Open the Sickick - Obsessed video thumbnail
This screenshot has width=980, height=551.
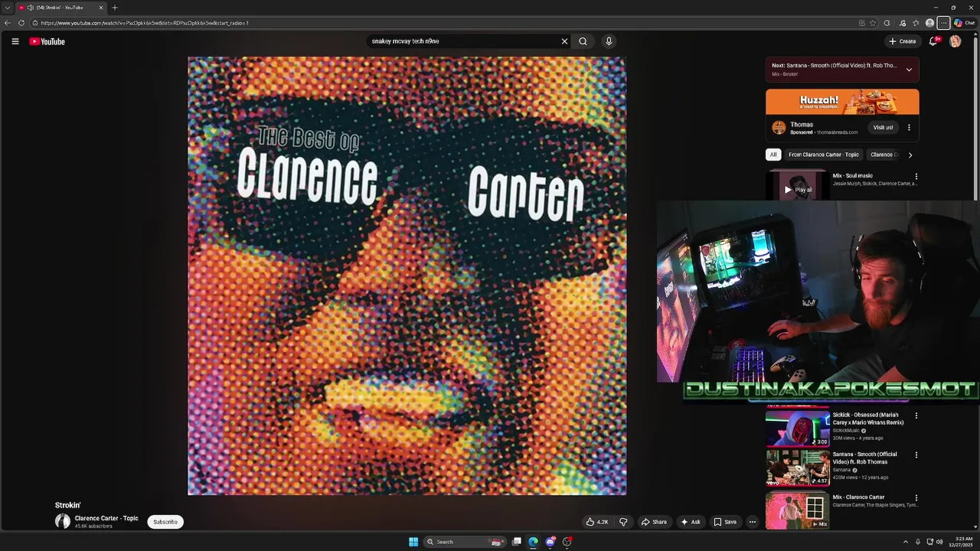(x=798, y=429)
